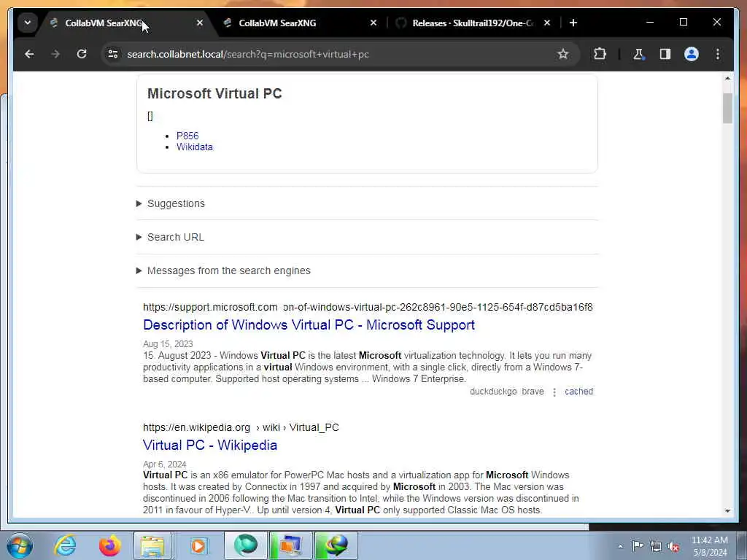Click the Microsoft Virtual PC infobox heading

(214, 93)
